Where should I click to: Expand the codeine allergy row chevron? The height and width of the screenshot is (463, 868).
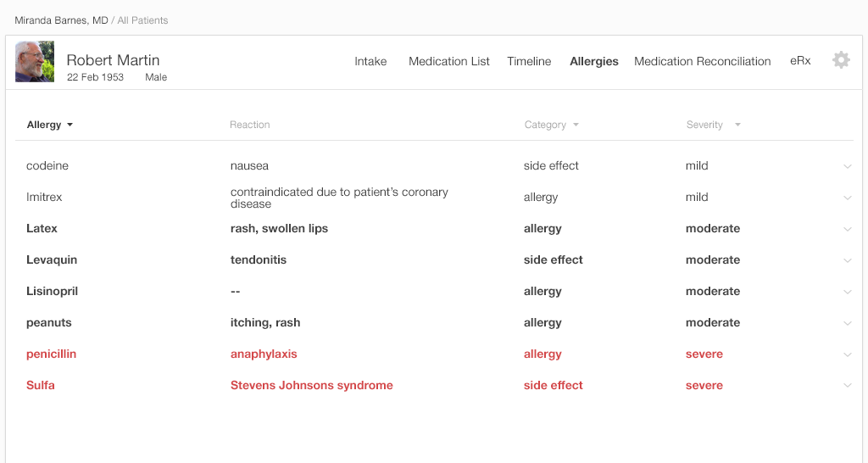click(x=848, y=166)
